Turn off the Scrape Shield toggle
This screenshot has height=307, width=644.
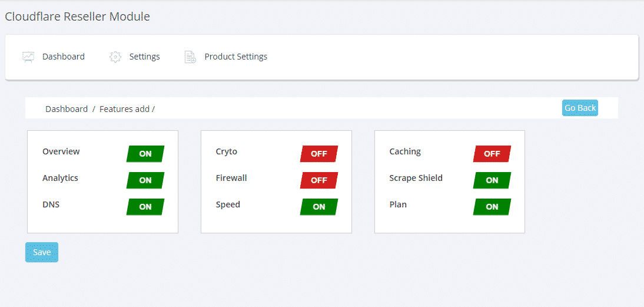[492, 180]
